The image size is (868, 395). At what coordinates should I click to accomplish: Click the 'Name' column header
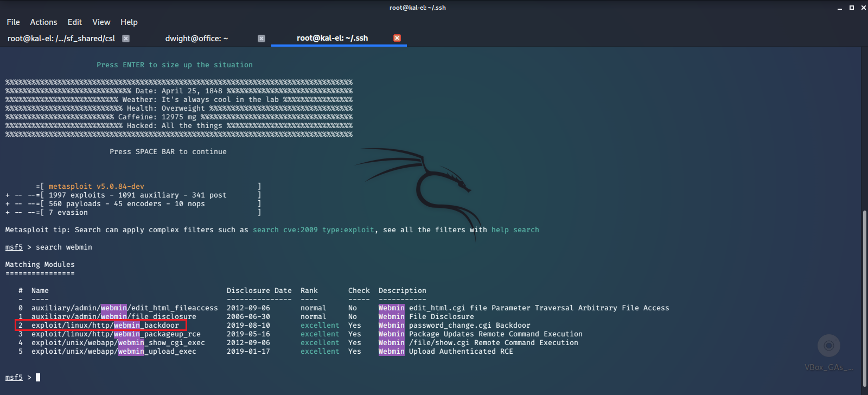(40, 290)
